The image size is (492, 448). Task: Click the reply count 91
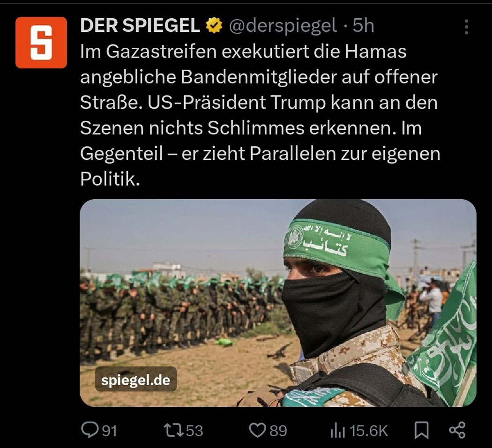[x=110, y=431]
